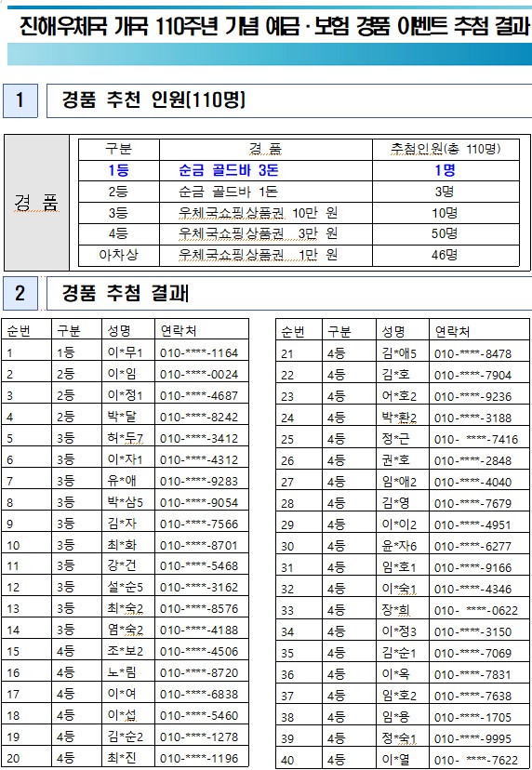Screen dimensions: 532x770
Task: Select winner name '이*옥'
Action: [395, 674]
